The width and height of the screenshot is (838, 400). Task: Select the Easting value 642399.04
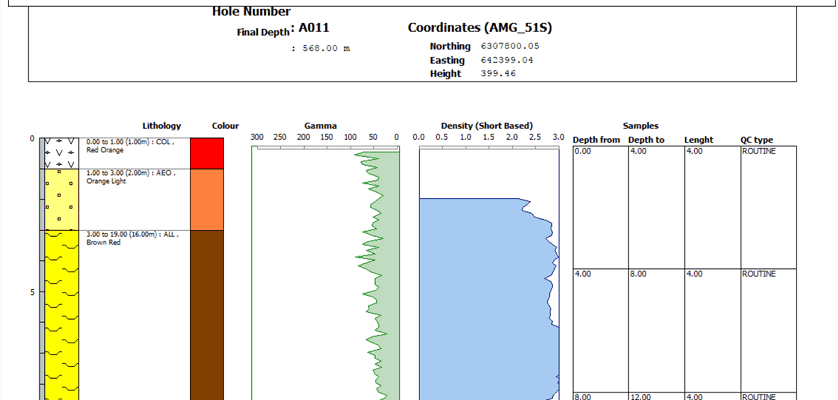click(508, 60)
